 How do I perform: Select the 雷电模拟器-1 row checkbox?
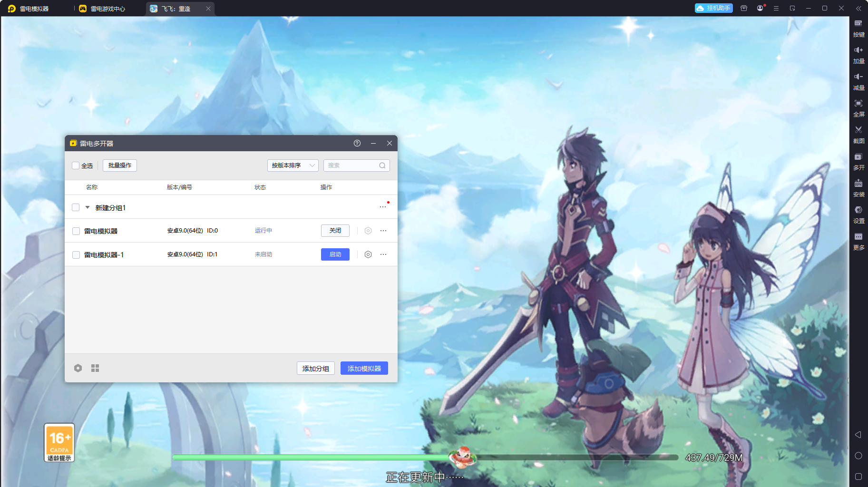pyautogui.click(x=76, y=255)
